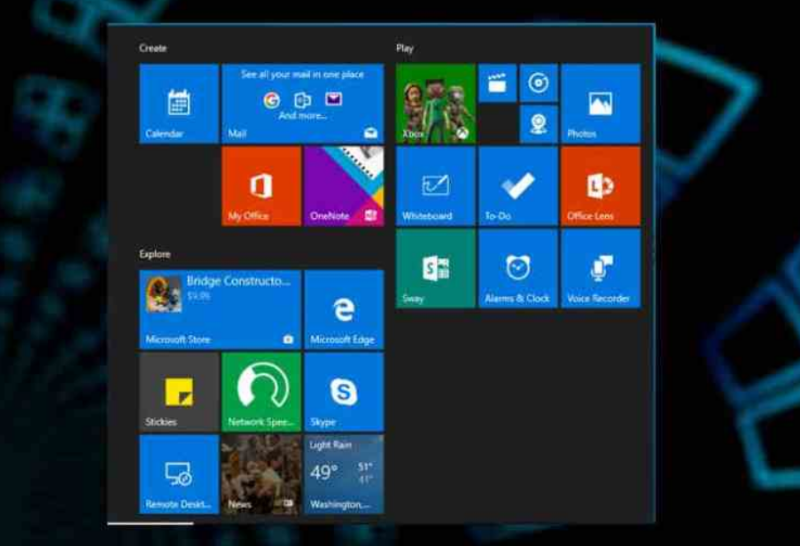Click the small Groove Music tile
Screen dimensions: 800x546
538,83
